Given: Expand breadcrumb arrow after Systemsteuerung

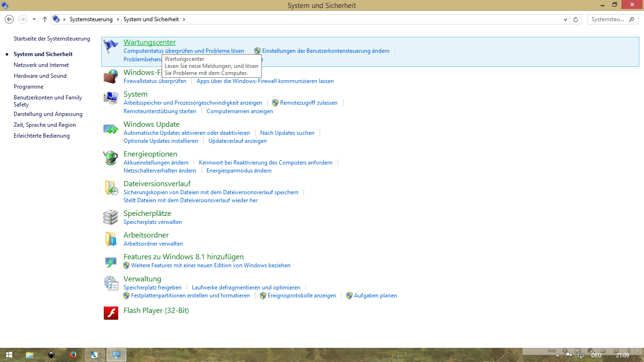Looking at the screenshot, I should [118, 19].
